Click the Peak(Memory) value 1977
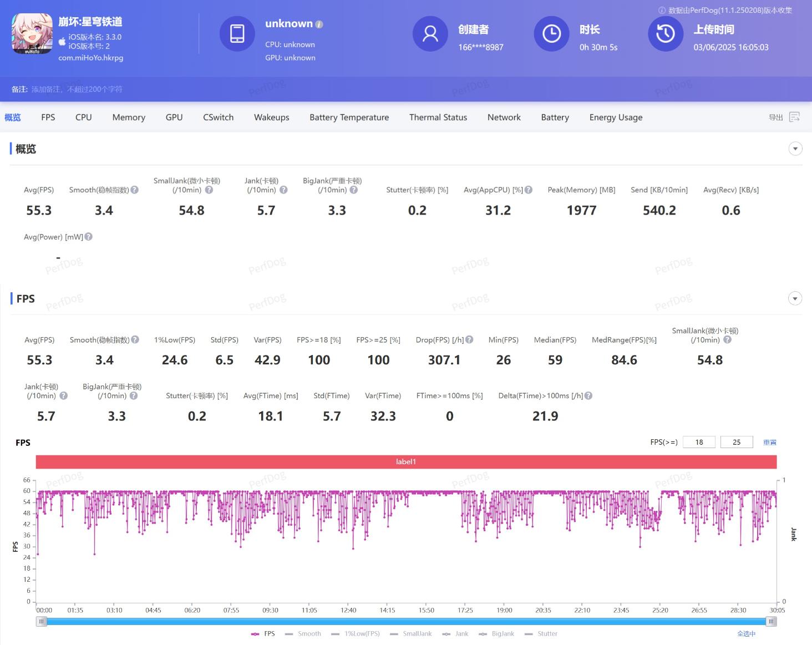Screen dimensions: 812x645 click(582, 210)
